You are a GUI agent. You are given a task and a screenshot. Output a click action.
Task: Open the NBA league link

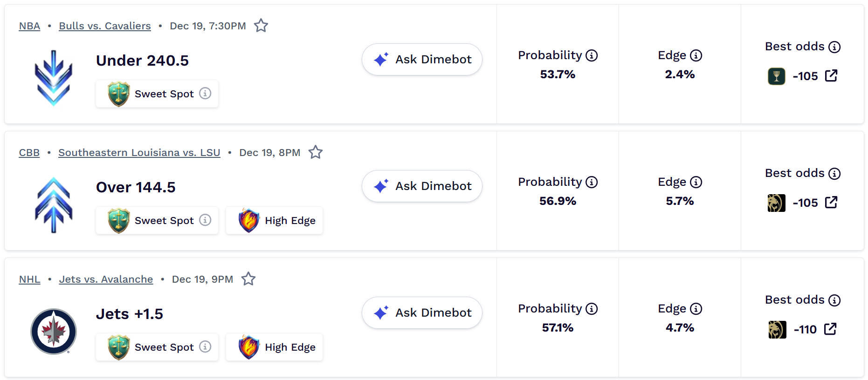point(29,26)
